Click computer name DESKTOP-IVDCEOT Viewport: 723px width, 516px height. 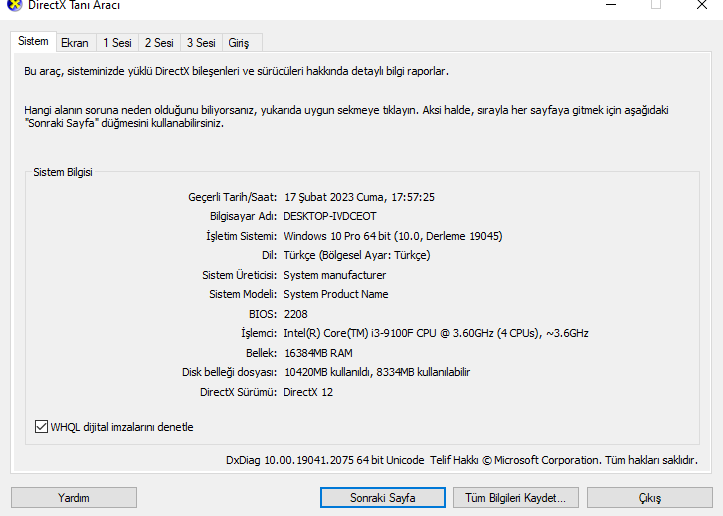point(330,216)
